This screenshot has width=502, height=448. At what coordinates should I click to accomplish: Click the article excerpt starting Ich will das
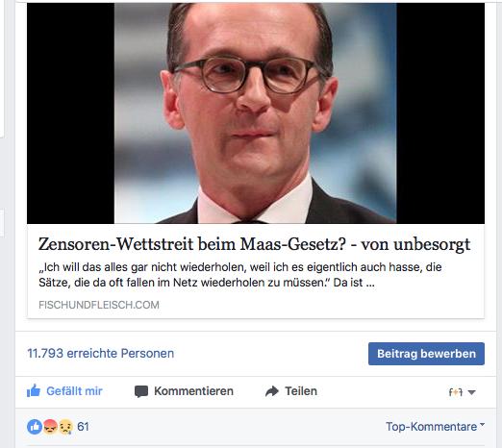[x=240, y=275]
